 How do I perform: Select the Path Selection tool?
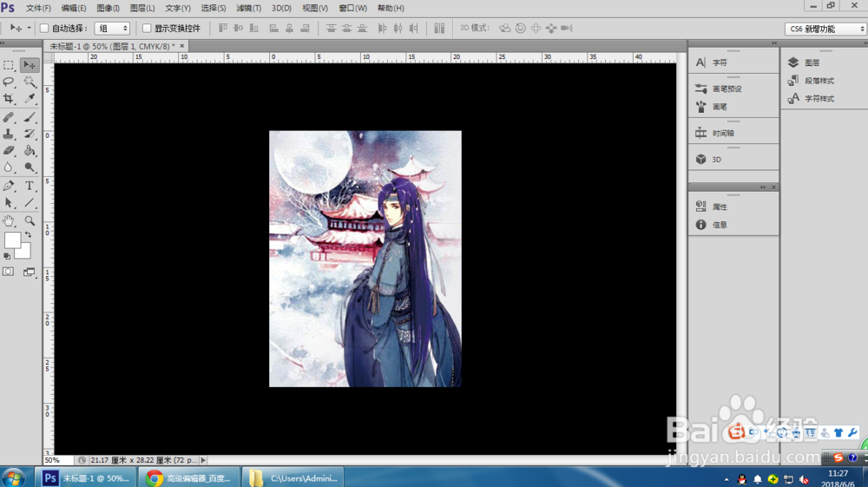tap(9, 202)
